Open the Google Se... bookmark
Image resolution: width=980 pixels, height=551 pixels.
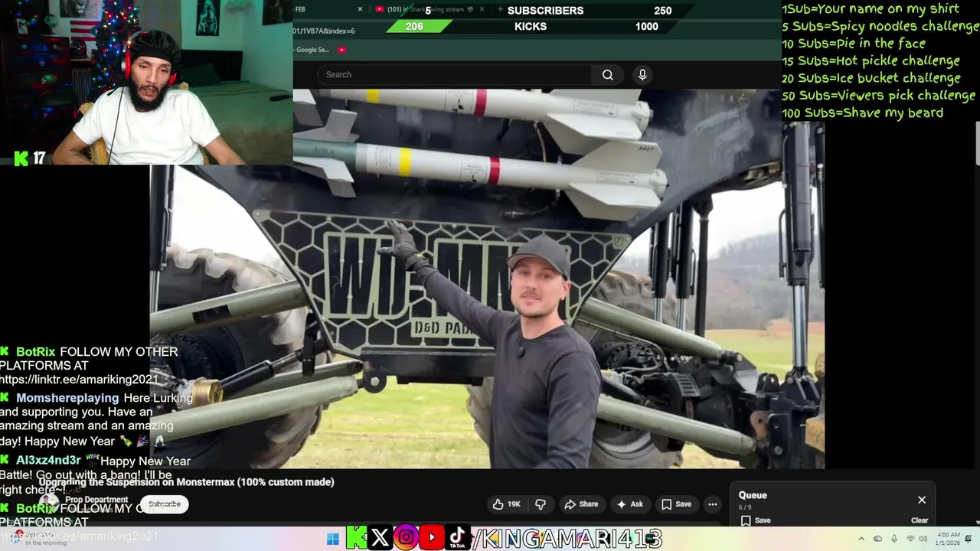312,50
